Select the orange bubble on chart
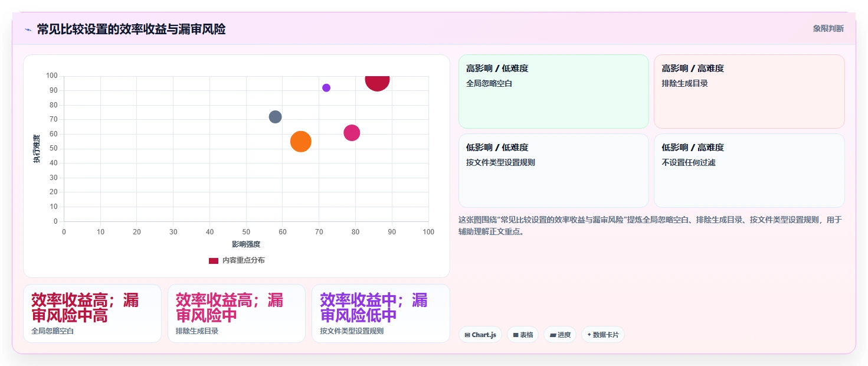The width and height of the screenshot is (868, 366). click(301, 142)
